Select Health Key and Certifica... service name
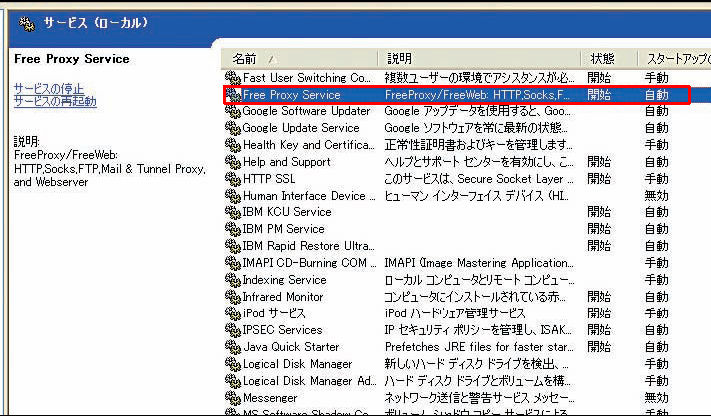 coord(309,145)
